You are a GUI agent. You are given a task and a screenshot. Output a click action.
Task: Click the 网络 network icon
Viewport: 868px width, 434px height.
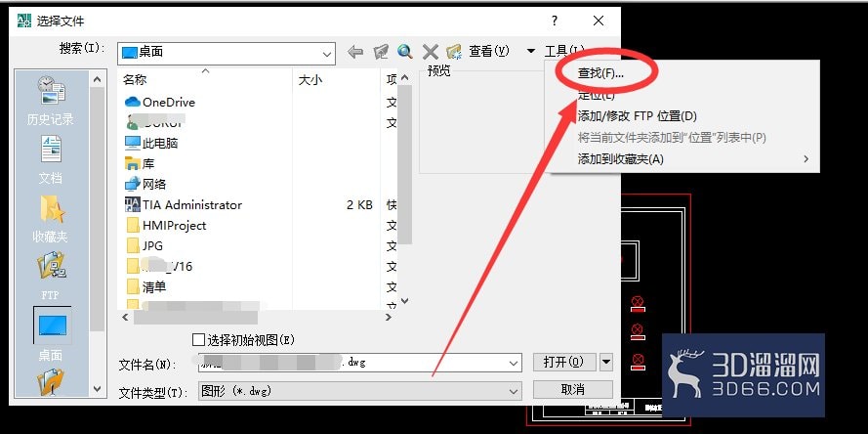coord(133,184)
